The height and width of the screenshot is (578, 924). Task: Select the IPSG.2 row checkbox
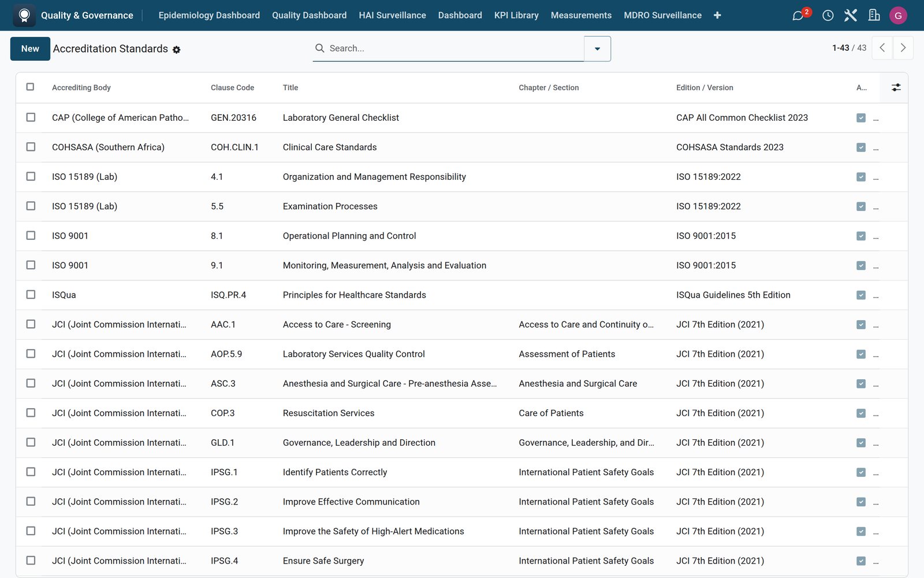[x=31, y=501]
